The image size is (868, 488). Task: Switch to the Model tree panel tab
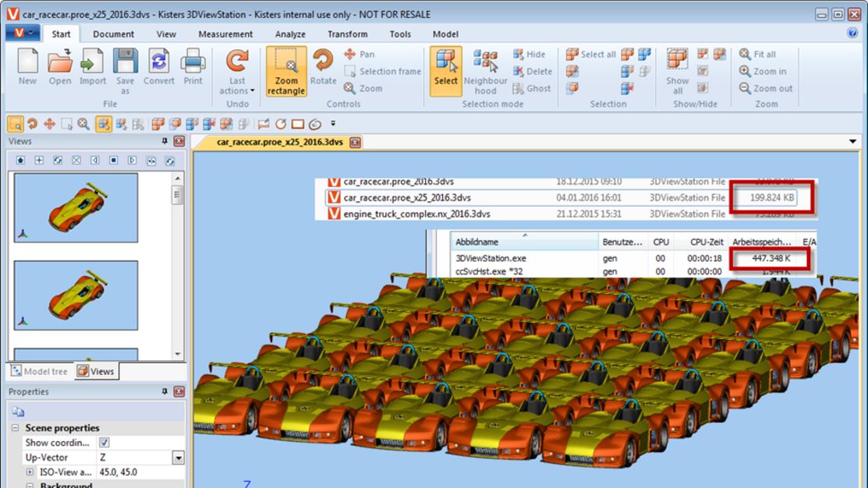[x=39, y=371]
